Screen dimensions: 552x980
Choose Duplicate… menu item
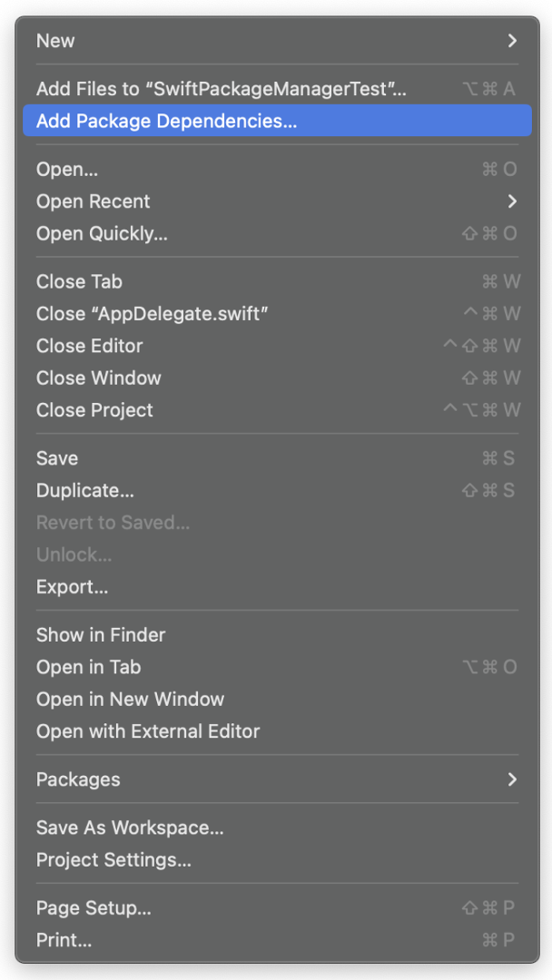[277, 491]
